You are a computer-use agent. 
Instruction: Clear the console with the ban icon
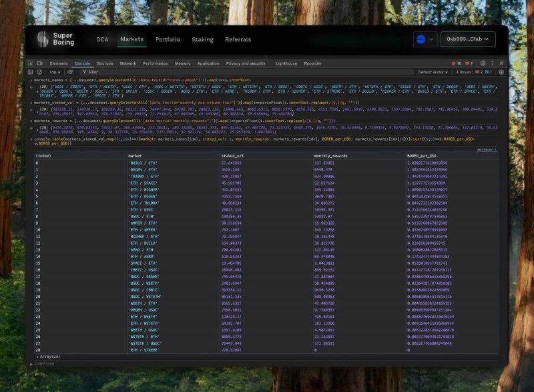point(39,72)
